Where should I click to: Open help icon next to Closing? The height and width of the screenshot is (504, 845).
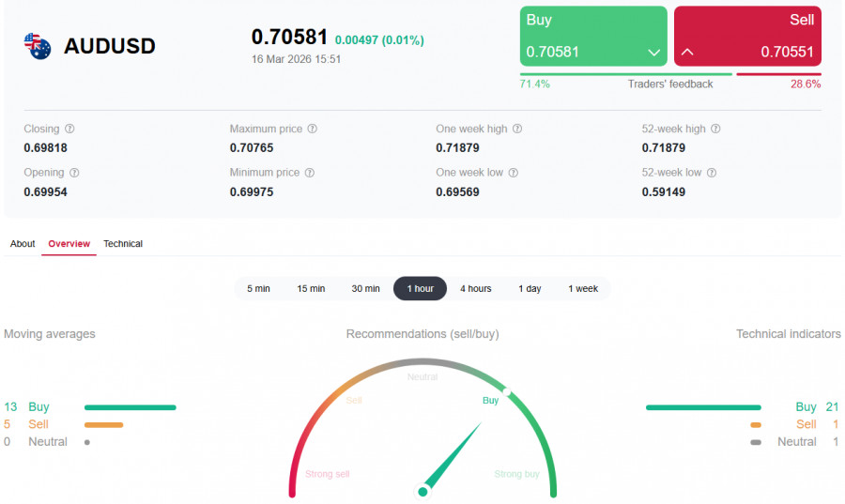pos(69,129)
